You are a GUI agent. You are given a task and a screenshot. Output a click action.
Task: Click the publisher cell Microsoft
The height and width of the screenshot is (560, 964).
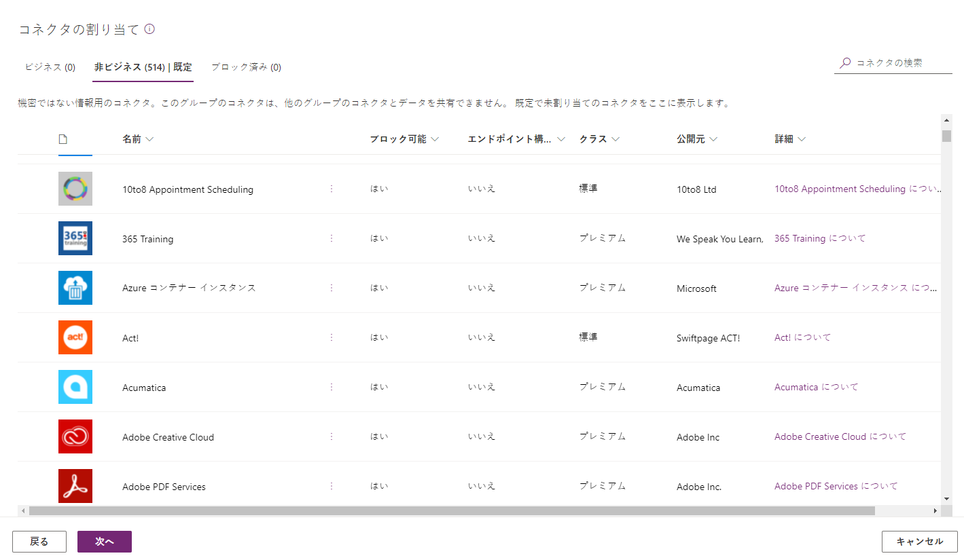(x=696, y=289)
